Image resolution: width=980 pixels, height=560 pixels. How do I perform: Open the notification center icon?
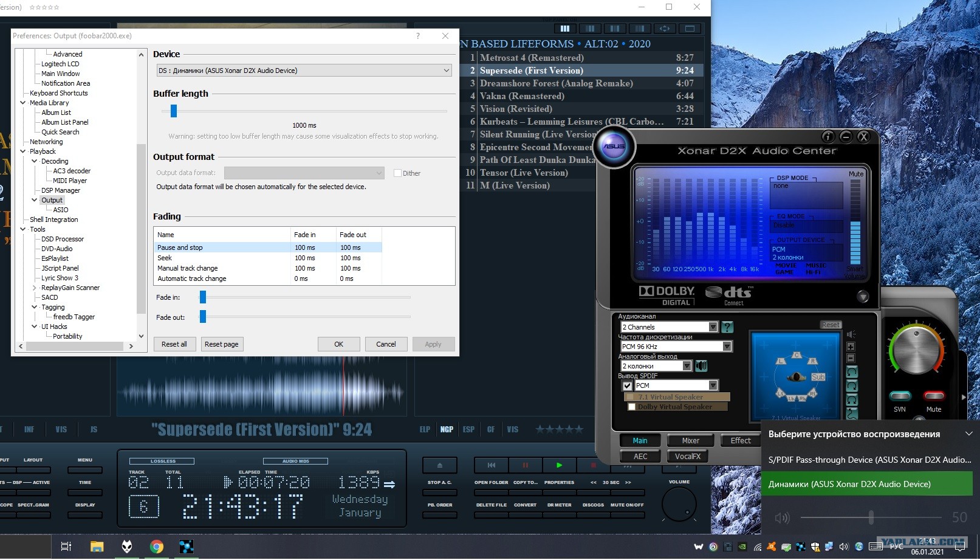pyautogui.click(x=960, y=547)
